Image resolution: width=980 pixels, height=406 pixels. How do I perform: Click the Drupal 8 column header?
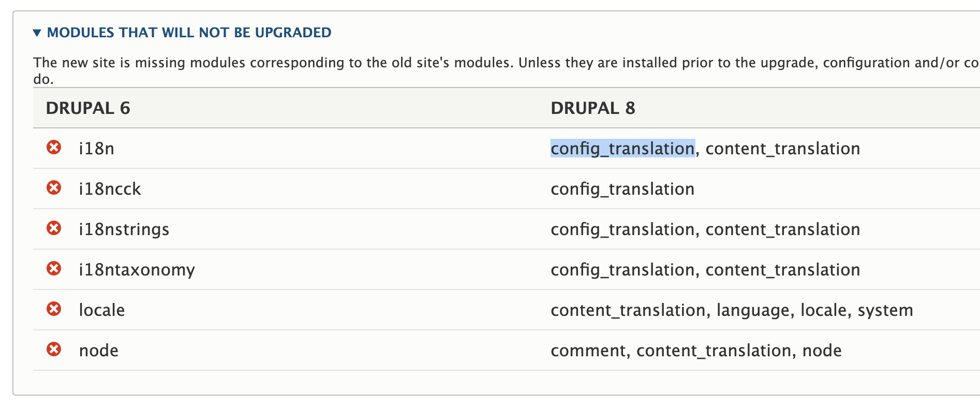(x=593, y=108)
